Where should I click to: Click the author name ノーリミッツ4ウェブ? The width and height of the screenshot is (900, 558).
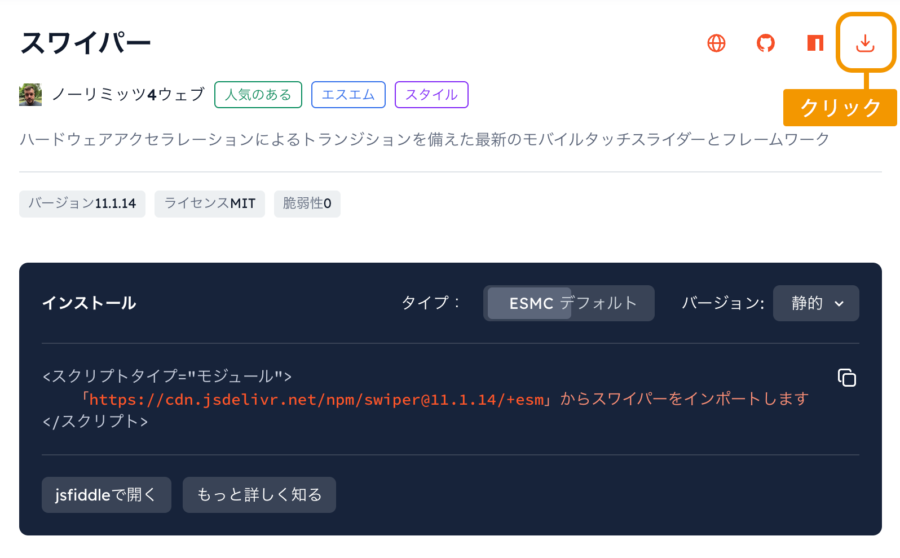129,95
